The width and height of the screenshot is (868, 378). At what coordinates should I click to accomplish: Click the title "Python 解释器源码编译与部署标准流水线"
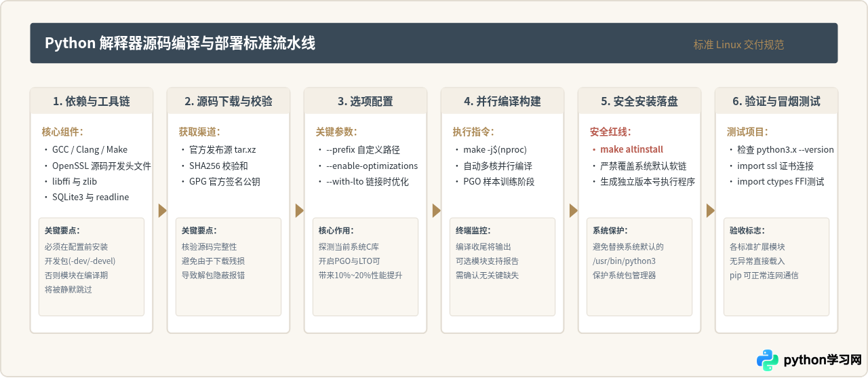180,43
